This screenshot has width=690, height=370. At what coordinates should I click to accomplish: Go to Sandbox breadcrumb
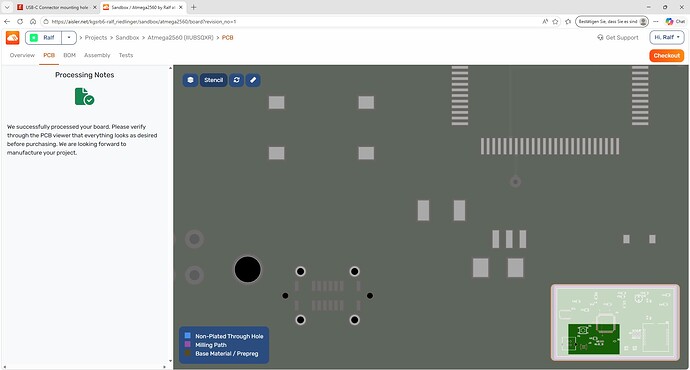click(127, 38)
